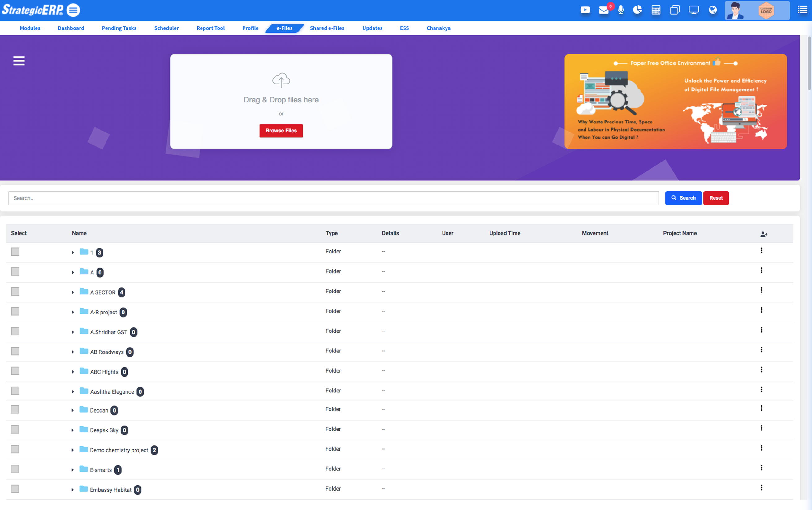The image size is (812, 510).
Task: Click the Browse Files button
Action: (281, 131)
